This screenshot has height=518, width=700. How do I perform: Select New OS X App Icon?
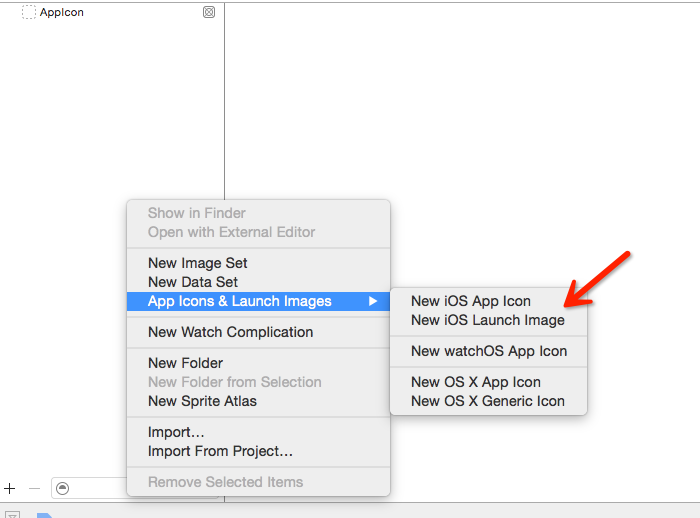(475, 382)
